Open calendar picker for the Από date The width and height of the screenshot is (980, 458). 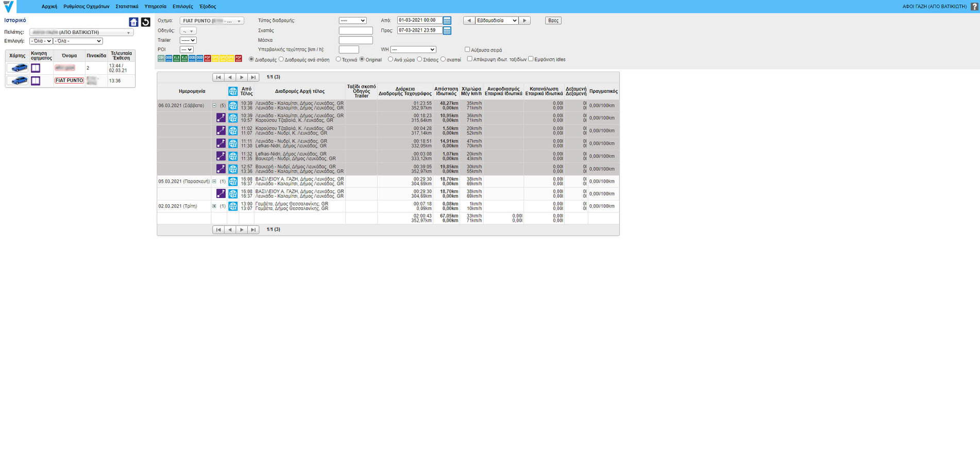pyautogui.click(x=447, y=21)
